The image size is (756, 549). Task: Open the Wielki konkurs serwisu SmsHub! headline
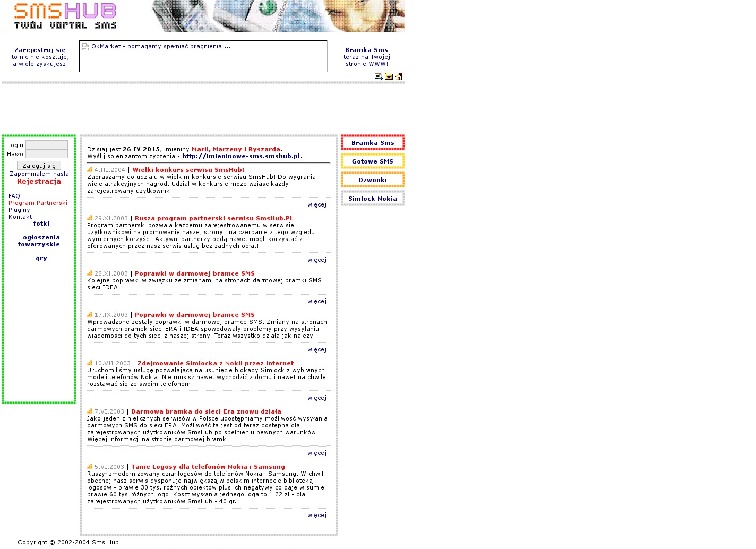pos(188,170)
